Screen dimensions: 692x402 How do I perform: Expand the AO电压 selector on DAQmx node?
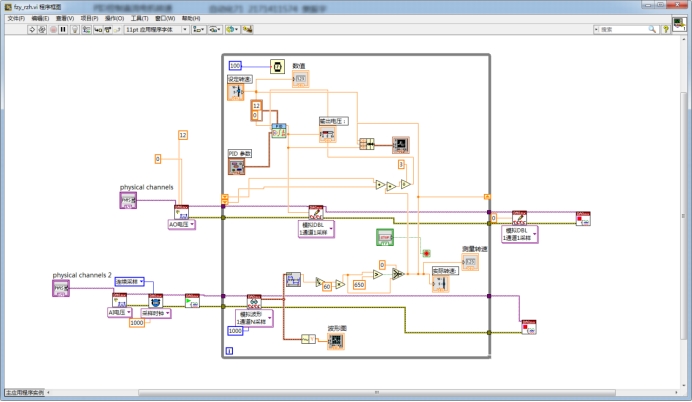tap(181, 225)
